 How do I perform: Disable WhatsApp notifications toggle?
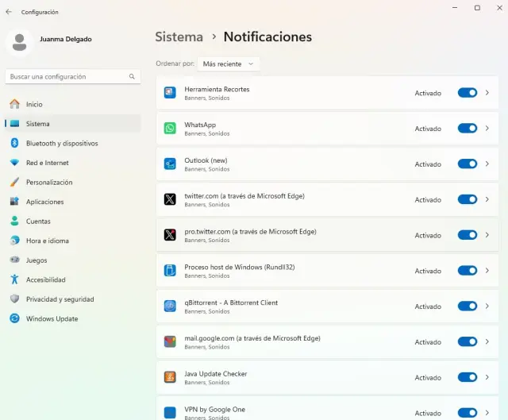tap(468, 129)
